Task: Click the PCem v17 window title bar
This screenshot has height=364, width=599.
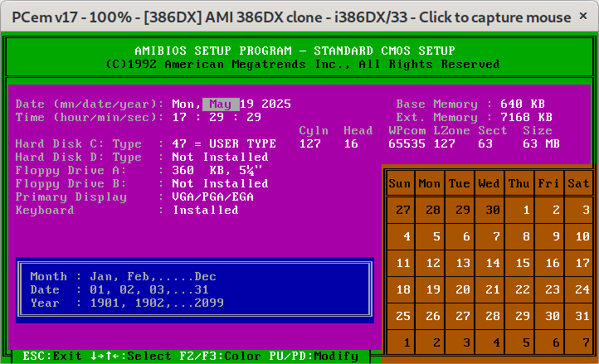Action: [x=291, y=17]
